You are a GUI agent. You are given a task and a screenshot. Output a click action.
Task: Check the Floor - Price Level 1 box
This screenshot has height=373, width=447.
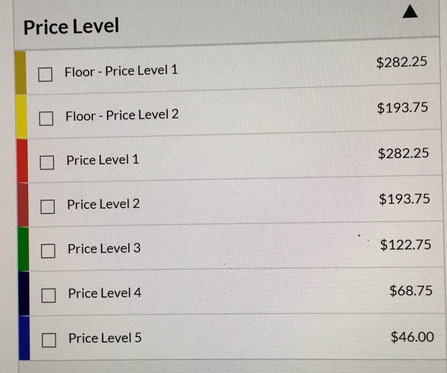[x=45, y=74]
